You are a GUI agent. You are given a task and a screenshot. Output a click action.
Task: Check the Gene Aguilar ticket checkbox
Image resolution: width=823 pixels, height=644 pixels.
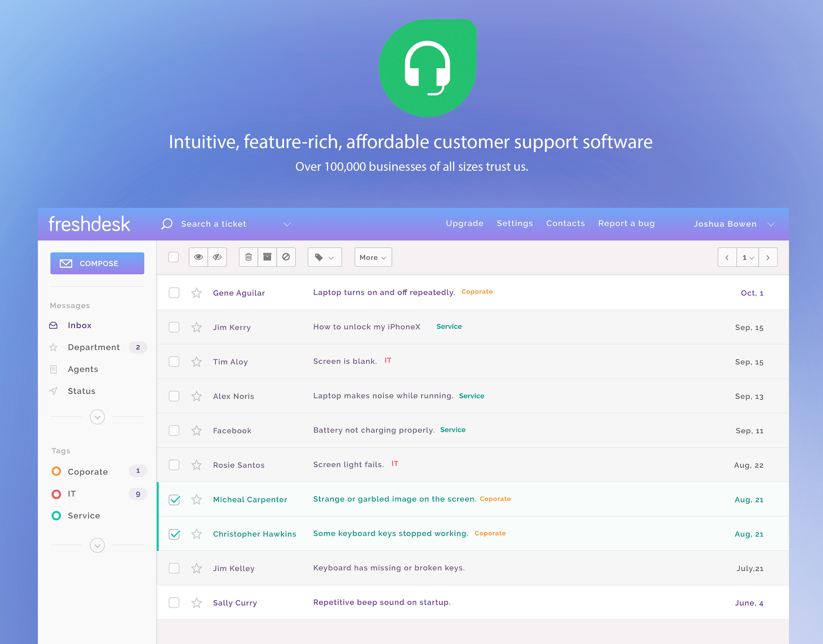[174, 293]
